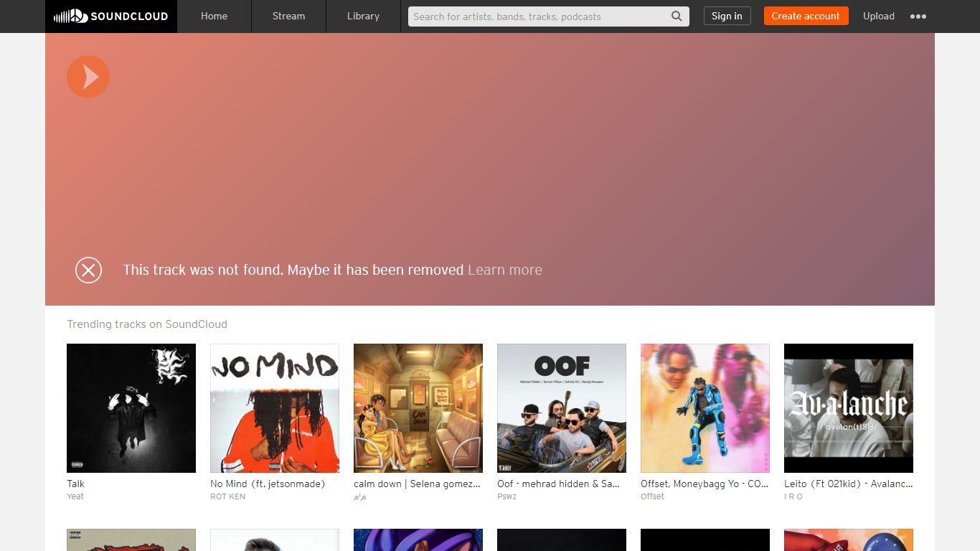Go to the Home tab
Screen dimensions: 980x551
click(x=214, y=16)
